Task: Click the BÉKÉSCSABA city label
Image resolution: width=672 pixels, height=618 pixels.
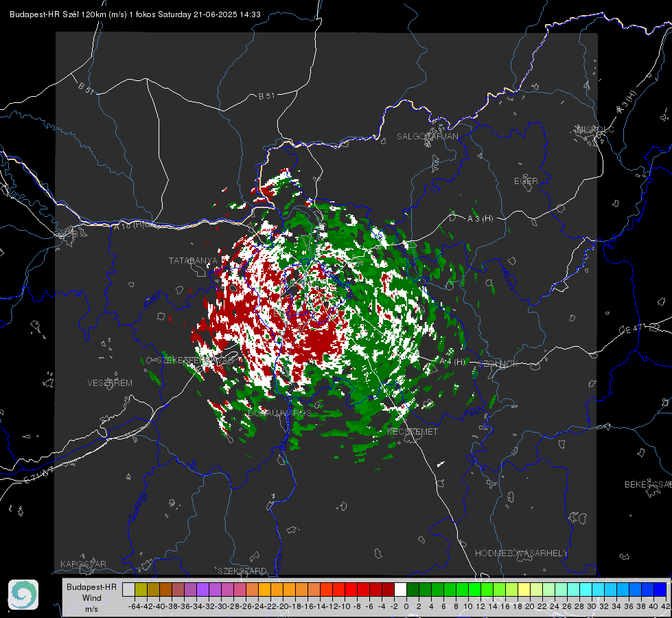Action: (648, 485)
